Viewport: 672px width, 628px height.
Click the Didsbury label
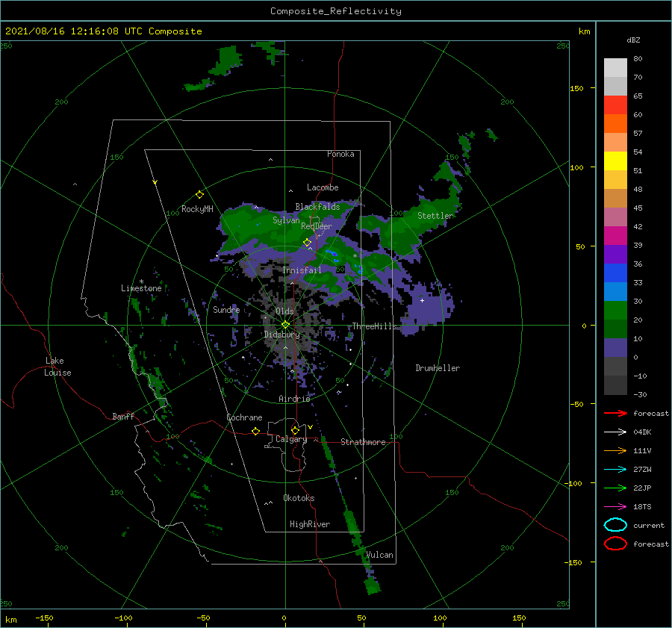282,335
